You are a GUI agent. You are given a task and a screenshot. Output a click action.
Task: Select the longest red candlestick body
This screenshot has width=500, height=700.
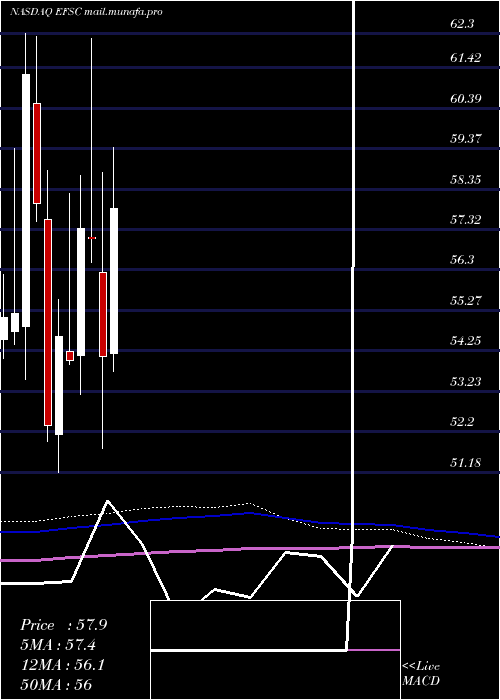[48, 322]
